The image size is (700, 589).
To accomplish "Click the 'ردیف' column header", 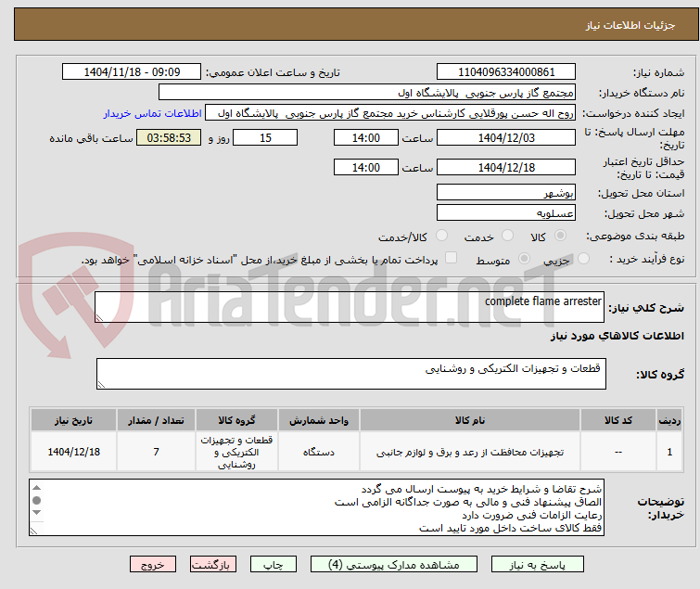I will [x=669, y=420].
